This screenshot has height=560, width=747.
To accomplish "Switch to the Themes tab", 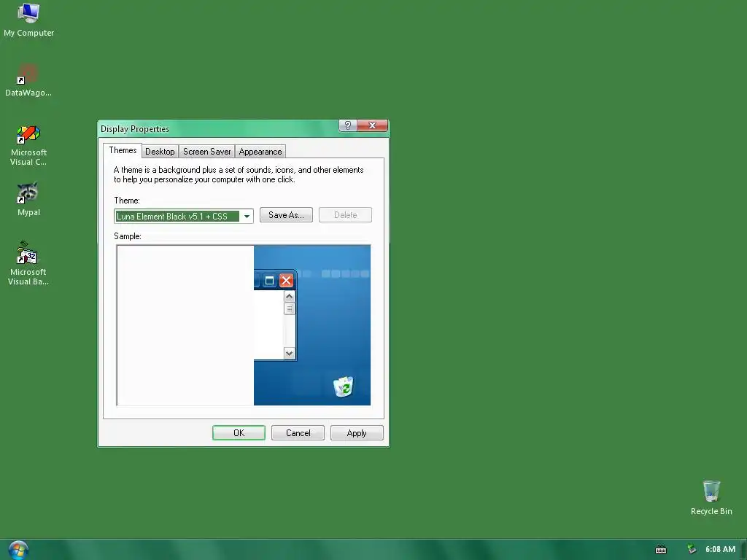I will 123,150.
